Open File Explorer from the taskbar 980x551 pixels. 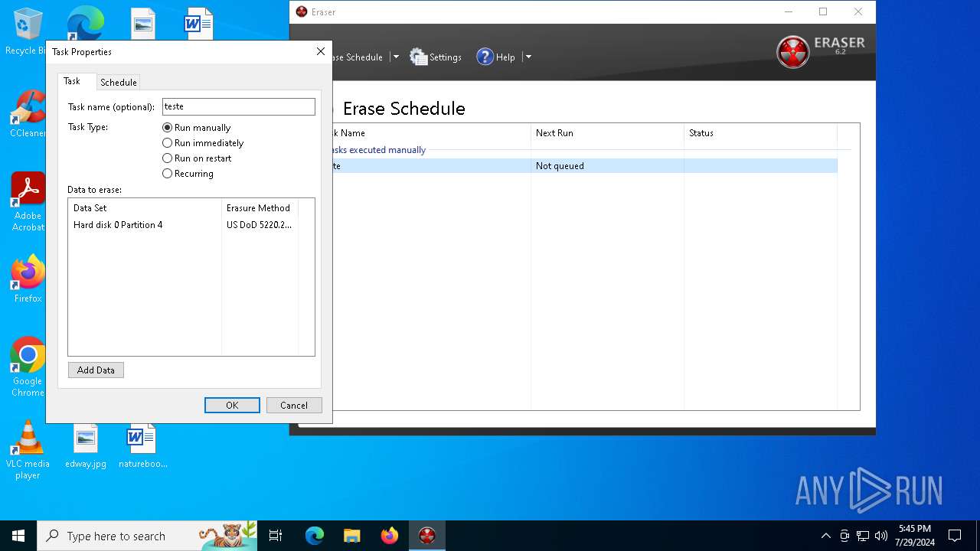351,536
